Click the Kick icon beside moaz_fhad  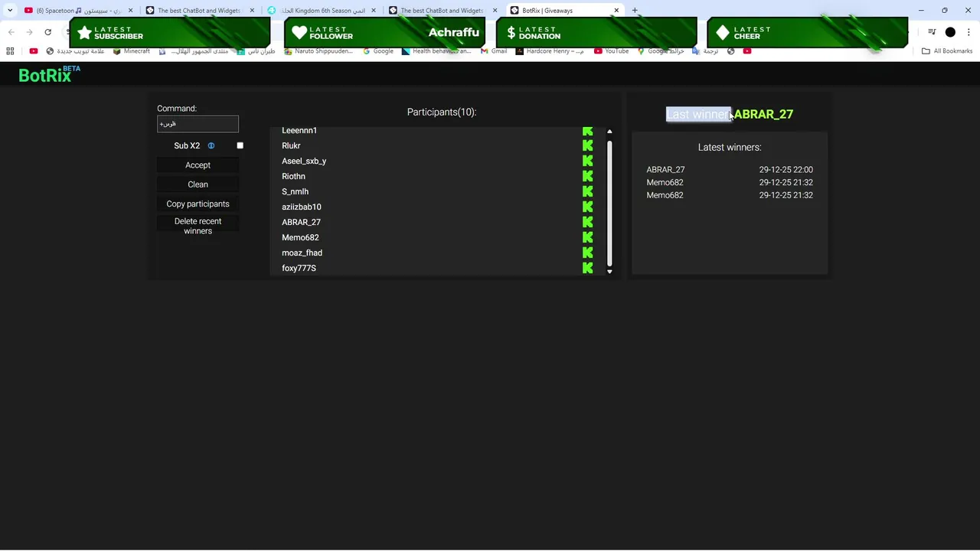point(587,253)
